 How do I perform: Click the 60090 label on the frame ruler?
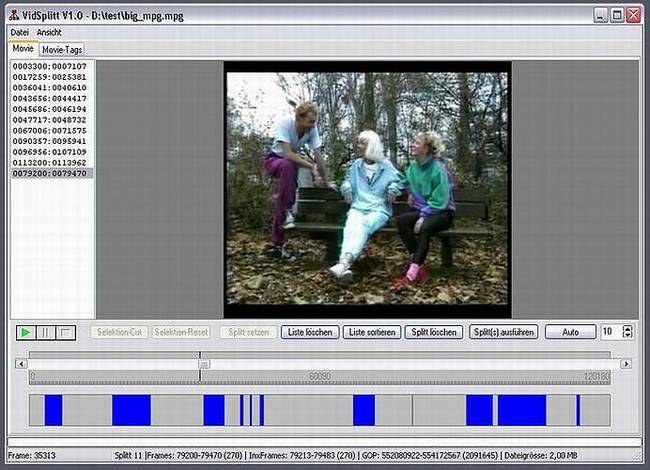(x=320, y=376)
